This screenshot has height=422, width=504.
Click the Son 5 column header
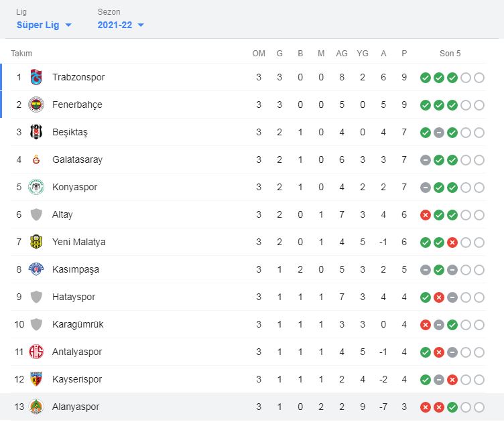(450, 54)
